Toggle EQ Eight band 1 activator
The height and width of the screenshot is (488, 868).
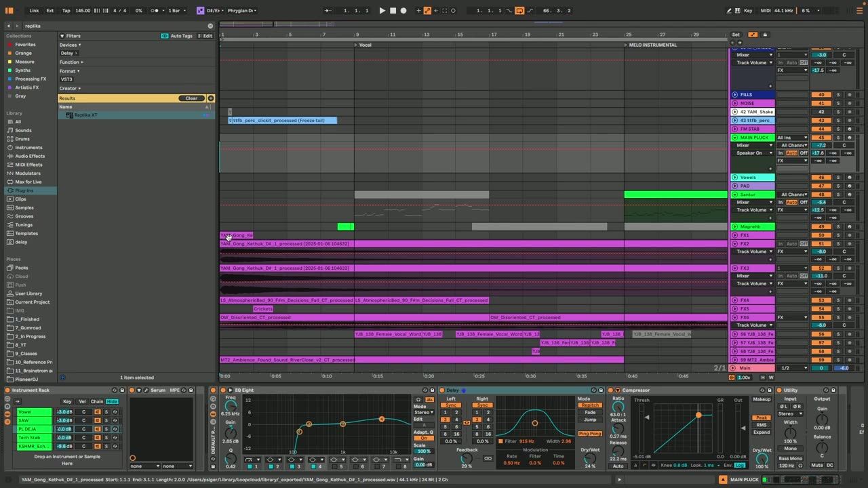click(250, 466)
